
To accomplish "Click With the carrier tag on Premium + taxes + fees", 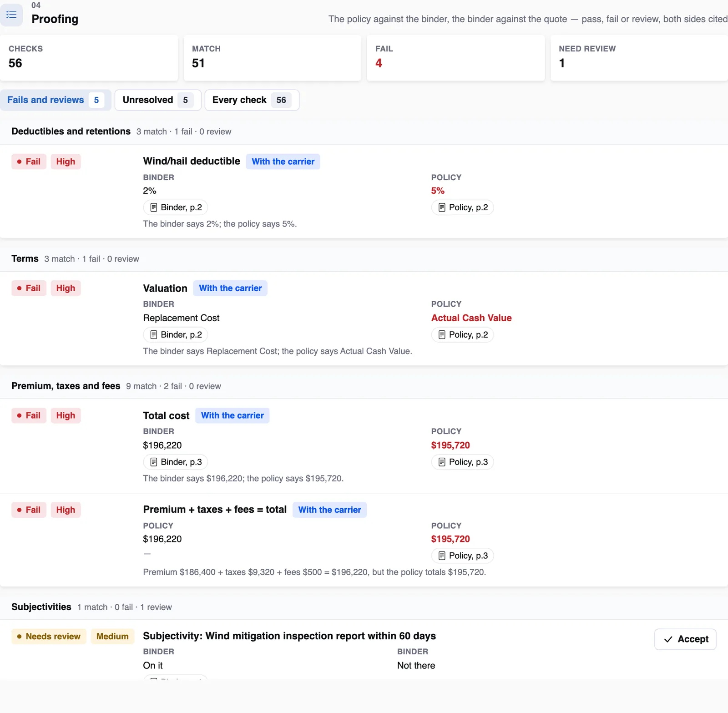I will pos(329,510).
